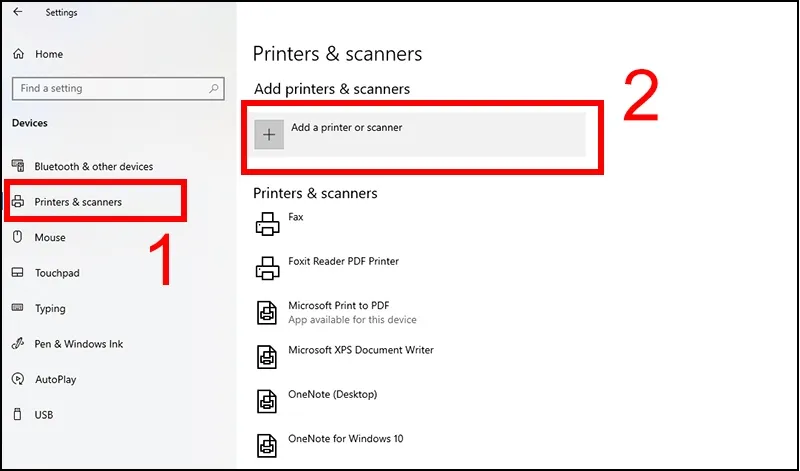Select the Foxit Reader PDF Printer icon
The height and width of the screenshot is (471, 800).
pos(267,268)
